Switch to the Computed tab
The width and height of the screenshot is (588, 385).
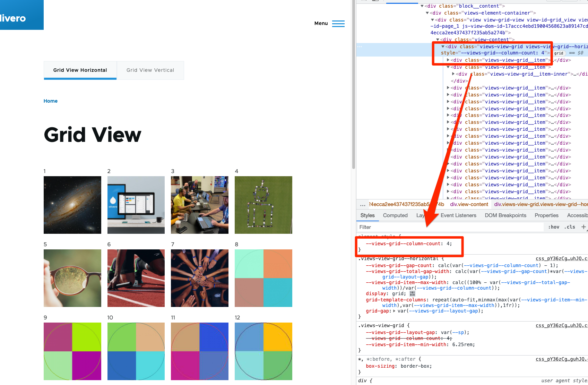[395, 215]
